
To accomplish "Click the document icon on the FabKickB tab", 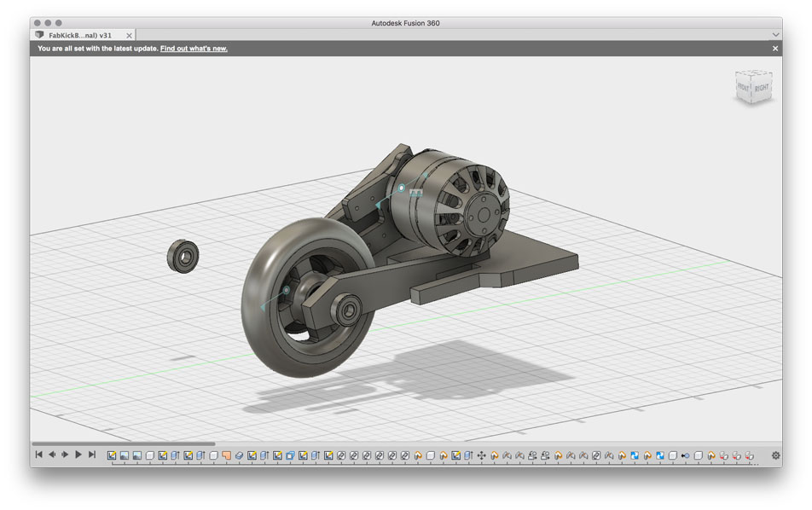I will tap(39, 35).
